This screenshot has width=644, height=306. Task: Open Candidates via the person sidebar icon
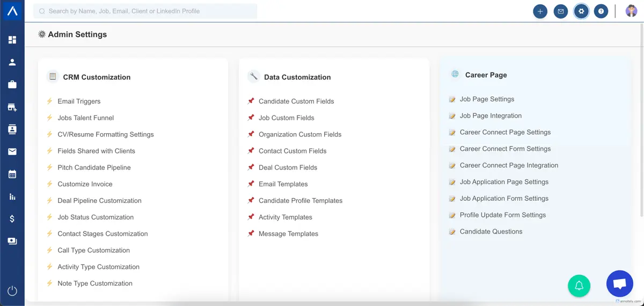(x=12, y=62)
